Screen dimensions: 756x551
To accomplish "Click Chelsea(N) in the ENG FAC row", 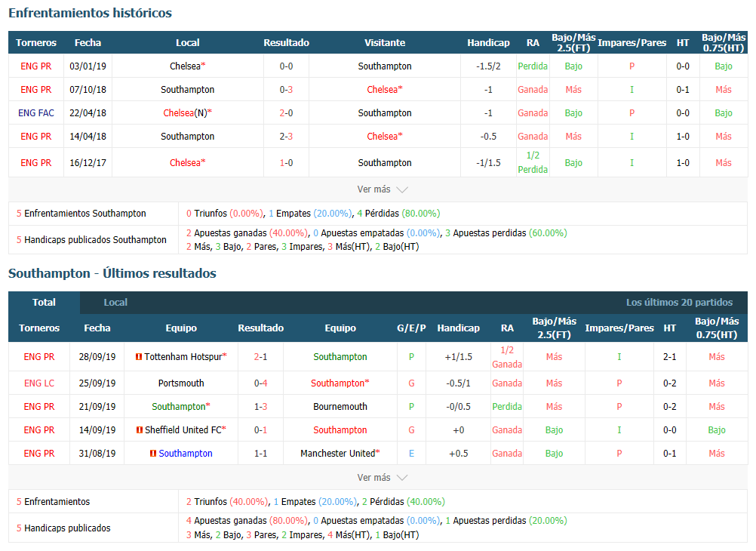I will pyautogui.click(x=185, y=113).
